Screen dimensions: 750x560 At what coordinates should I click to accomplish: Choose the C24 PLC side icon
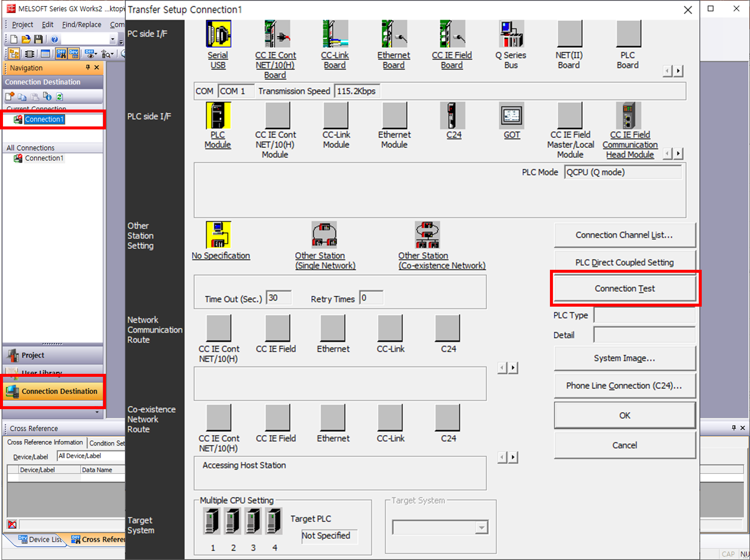(x=452, y=115)
